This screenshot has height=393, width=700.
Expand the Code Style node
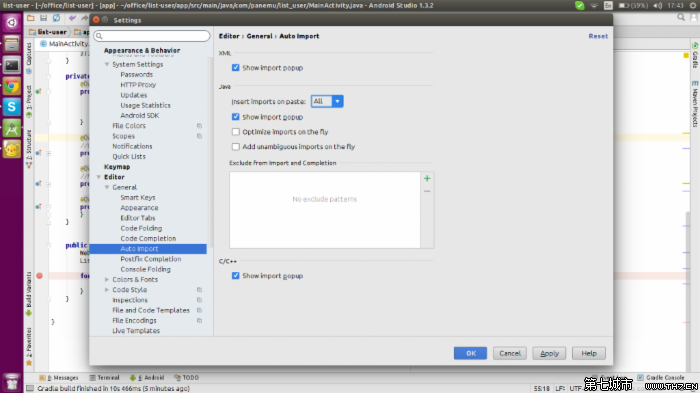click(107, 290)
